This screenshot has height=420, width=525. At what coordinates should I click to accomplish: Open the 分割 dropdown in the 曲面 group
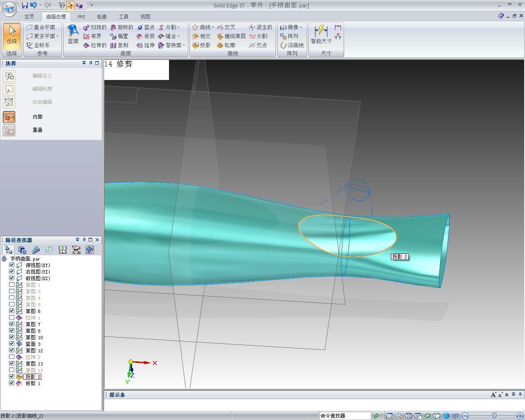coord(178,27)
